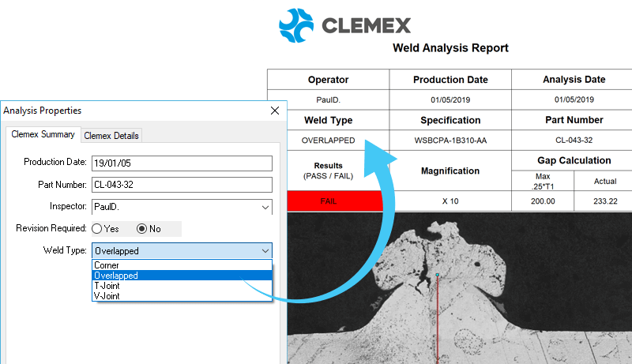Select No for Revision Required
Screen dimensions: 632x364
[x=142, y=229]
